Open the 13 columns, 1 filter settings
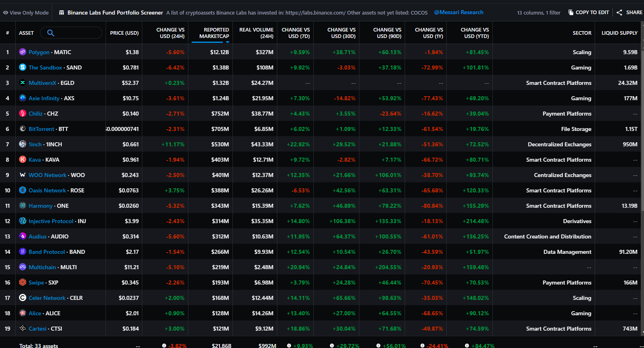The image size is (644, 348). pyautogui.click(x=538, y=13)
